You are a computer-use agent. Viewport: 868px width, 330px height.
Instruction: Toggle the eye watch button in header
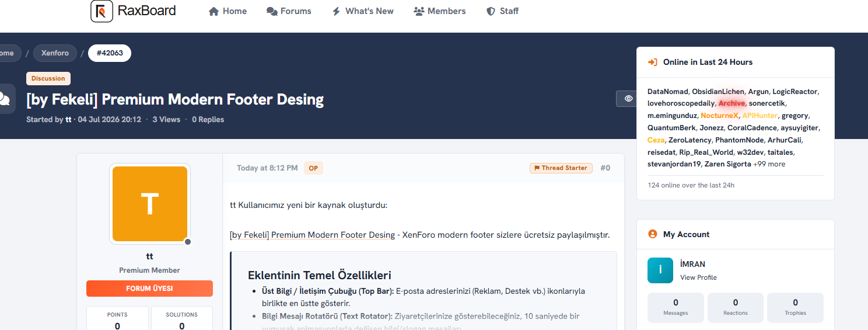[x=628, y=99]
